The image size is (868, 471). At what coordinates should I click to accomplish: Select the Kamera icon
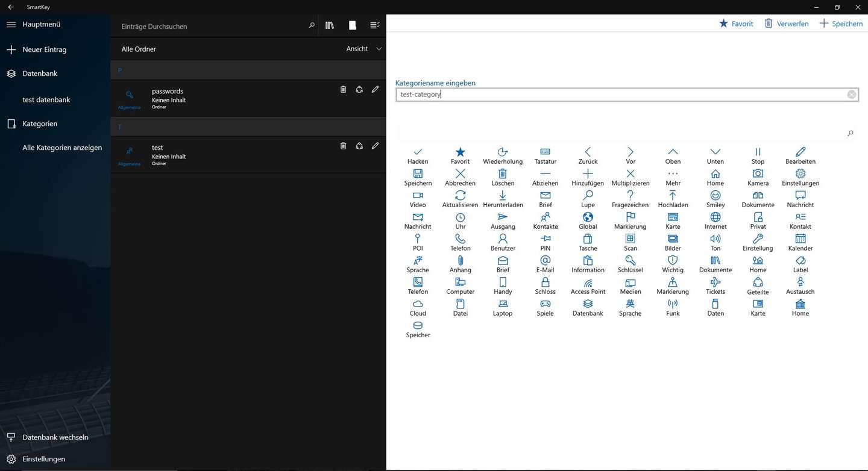click(x=758, y=177)
